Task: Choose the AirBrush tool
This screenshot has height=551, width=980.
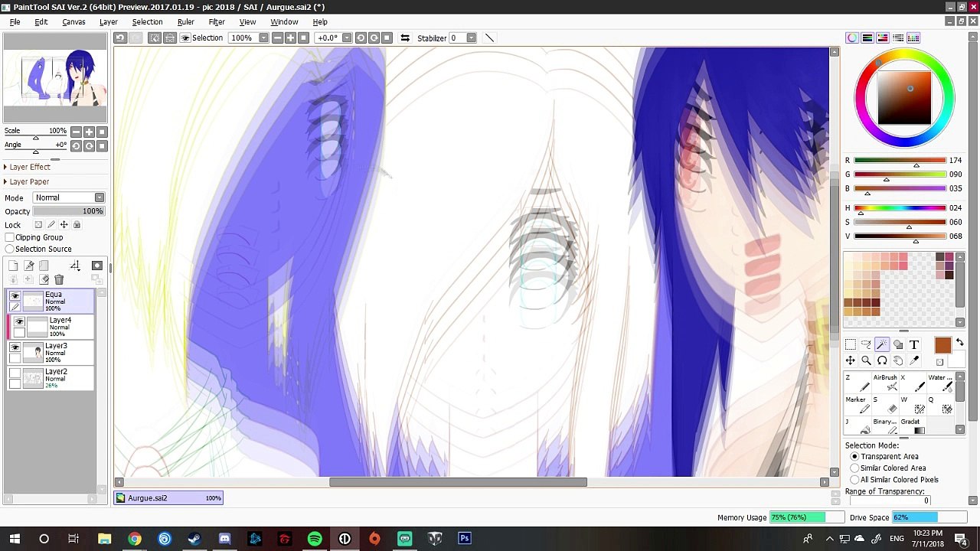Action: 884,382
